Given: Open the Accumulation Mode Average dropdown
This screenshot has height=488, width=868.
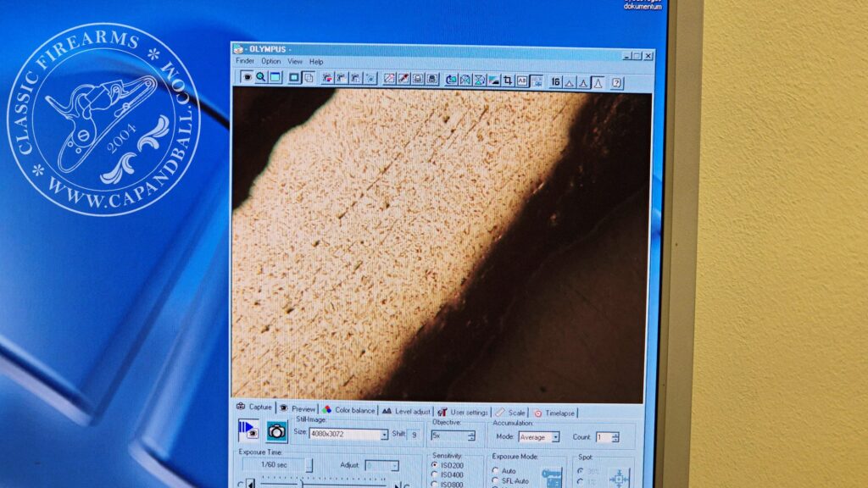Looking at the screenshot, I should tap(555, 437).
